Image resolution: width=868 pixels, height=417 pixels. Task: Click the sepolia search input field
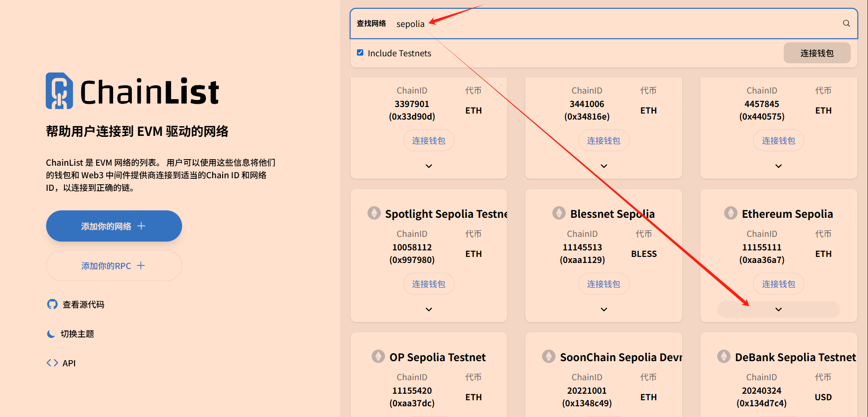click(615, 24)
